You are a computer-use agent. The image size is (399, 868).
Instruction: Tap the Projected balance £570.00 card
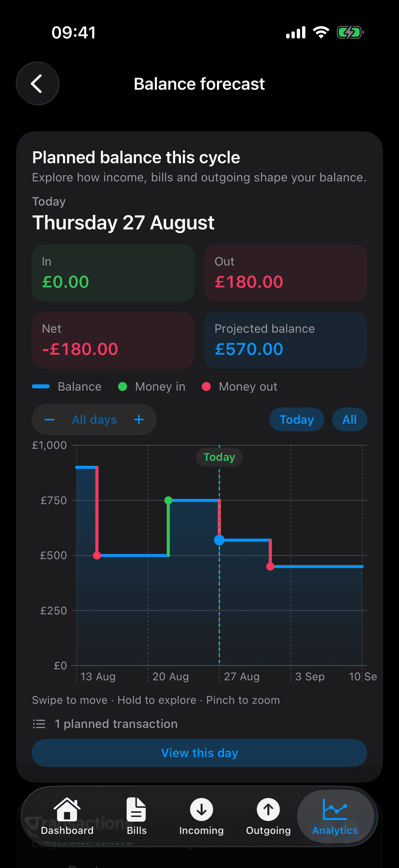286,340
